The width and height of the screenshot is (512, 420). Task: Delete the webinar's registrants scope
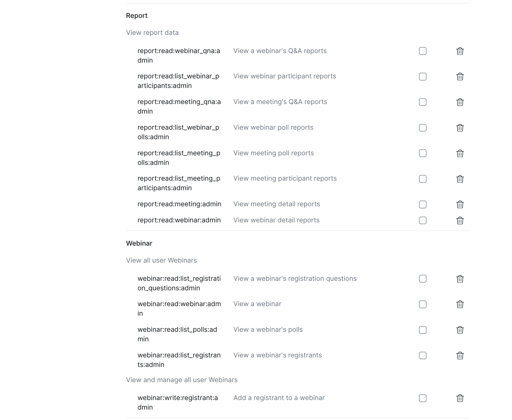460,356
